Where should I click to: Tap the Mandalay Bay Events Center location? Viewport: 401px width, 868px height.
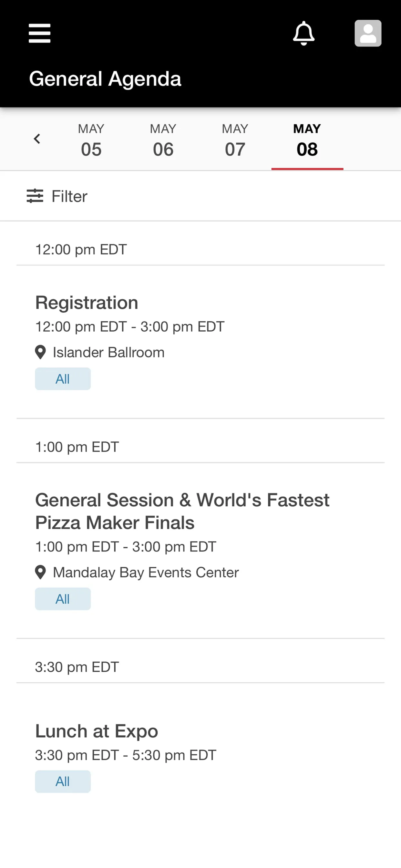click(x=146, y=573)
